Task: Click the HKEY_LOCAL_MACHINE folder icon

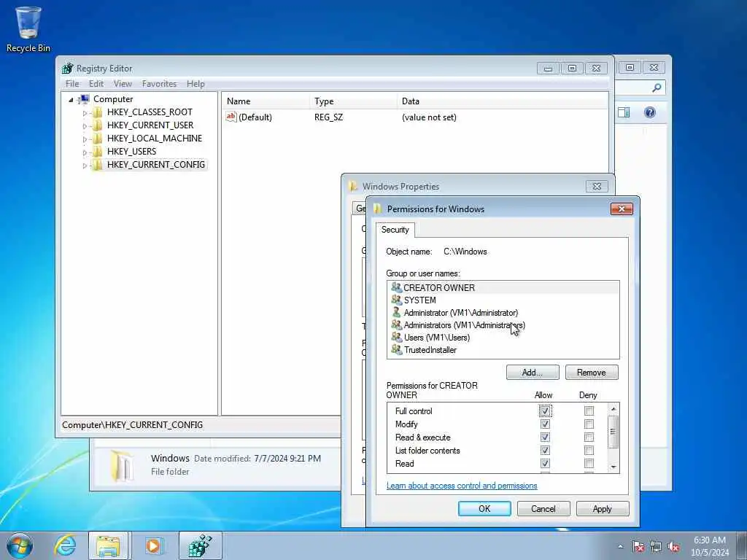Action: 97,139
